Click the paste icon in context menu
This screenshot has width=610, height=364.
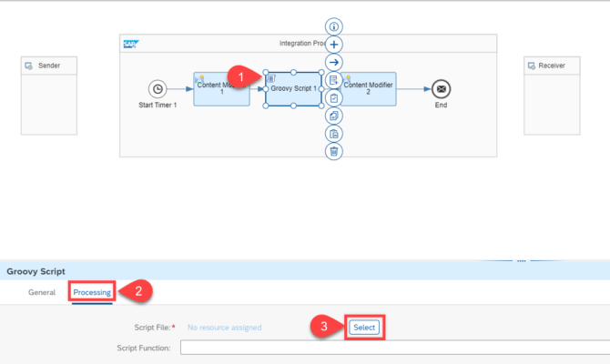tap(334, 134)
